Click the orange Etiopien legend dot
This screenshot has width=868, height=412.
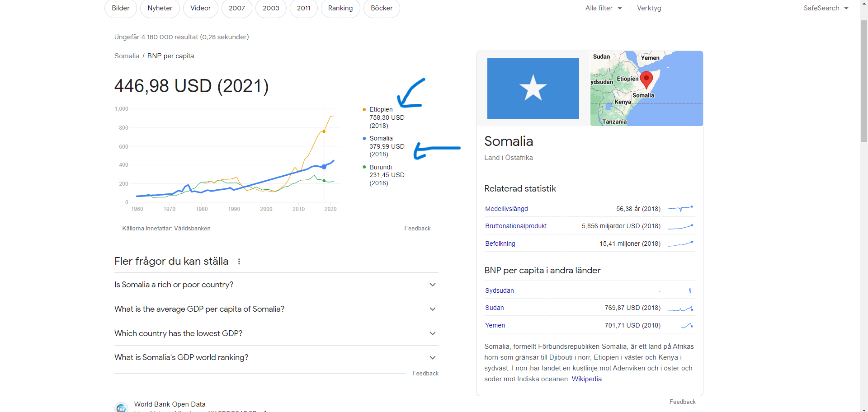click(364, 109)
